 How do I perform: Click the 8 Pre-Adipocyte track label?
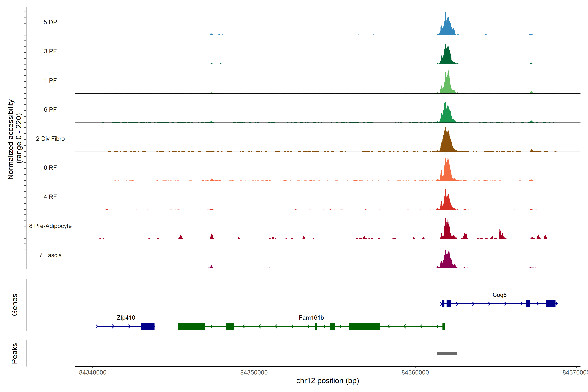[50, 226]
